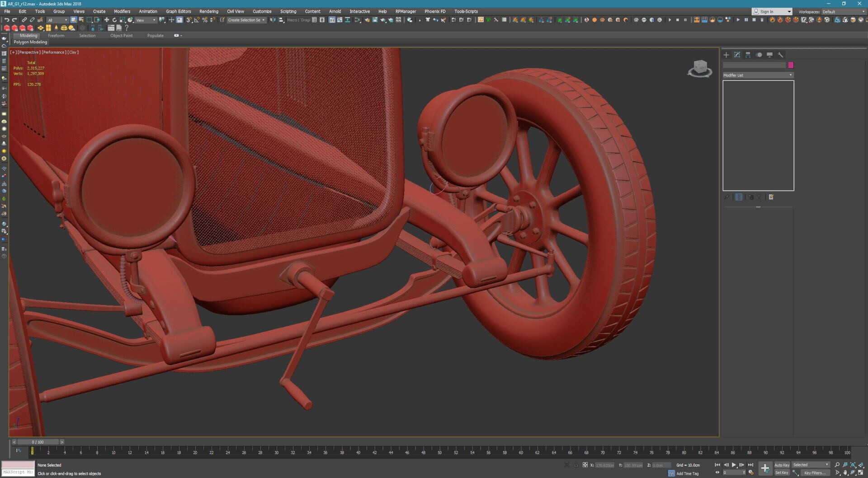Screen dimensions: 868x478
Task: Toggle Auto Key animation mode
Action: pyautogui.click(x=782, y=465)
